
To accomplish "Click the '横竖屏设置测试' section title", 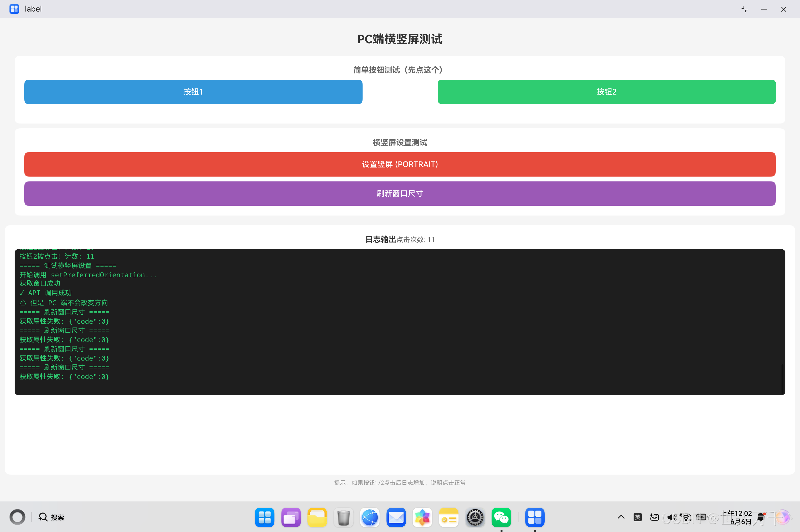I will [400, 142].
